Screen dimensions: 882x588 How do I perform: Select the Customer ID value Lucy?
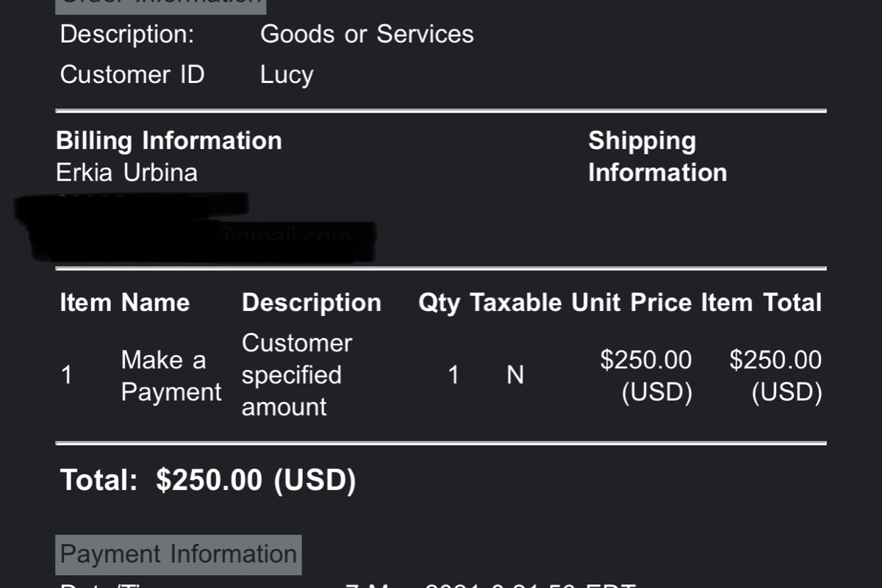coord(287,75)
